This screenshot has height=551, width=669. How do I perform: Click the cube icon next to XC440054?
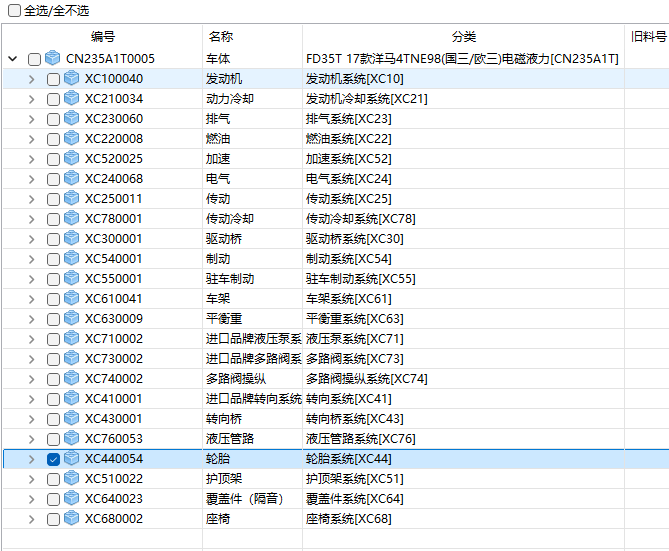tap(72, 459)
